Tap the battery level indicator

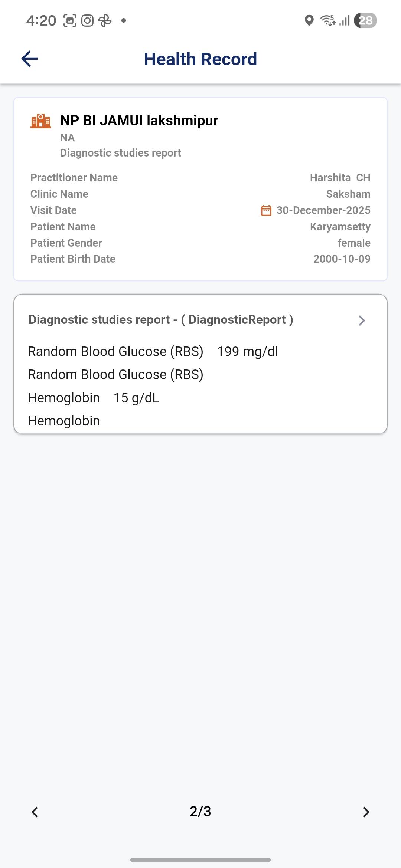365,20
